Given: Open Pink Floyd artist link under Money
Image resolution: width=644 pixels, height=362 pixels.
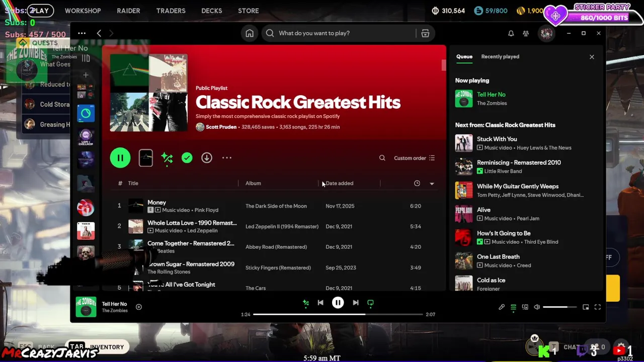Looking at the screenshot, I should (206, 210).
